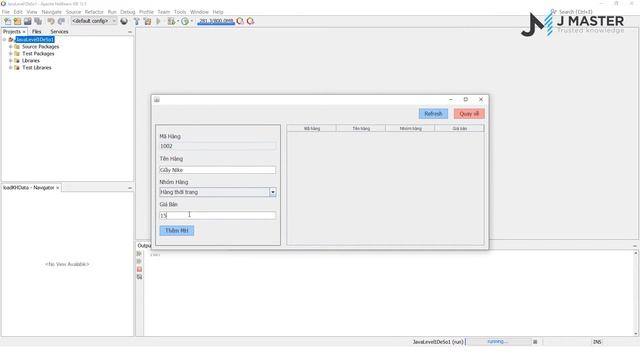Click the memory usage bar in toolbar
Viewport: 640px width, 360px height.
(216, 21)
